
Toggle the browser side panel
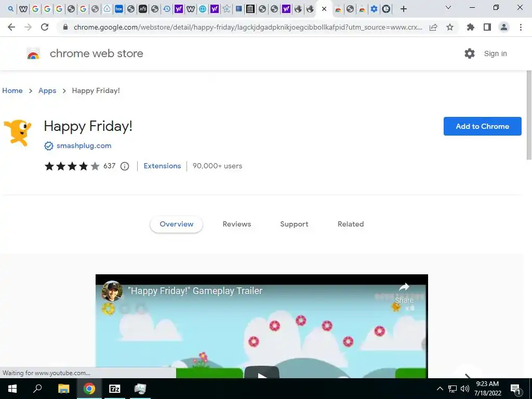(x=487, y=27)
